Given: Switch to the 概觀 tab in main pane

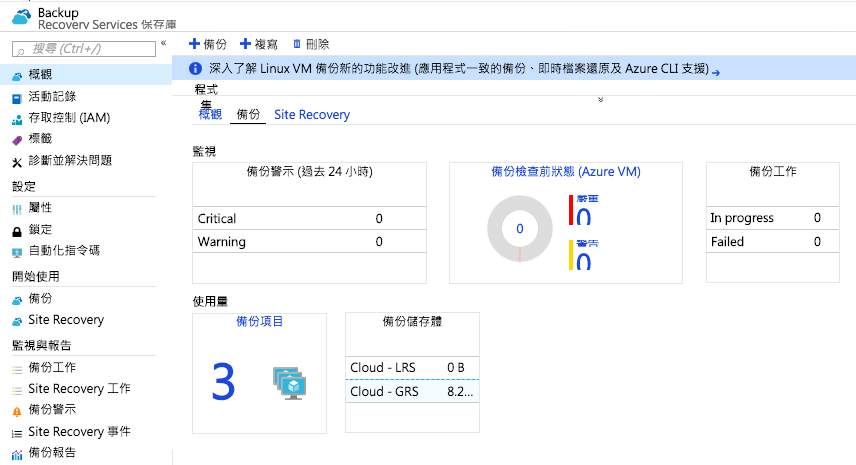Looking at the screenshot, I should [x=210, y=115].
